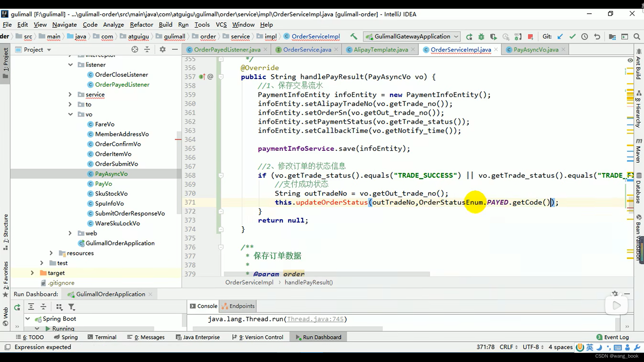Run the GulimallGatewayApplication configuration
Screen dimensions: 644x362
click(469, 37)
